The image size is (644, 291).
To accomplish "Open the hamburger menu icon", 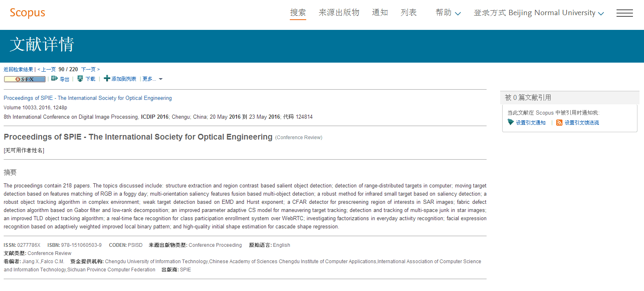I will pos(624,13).
